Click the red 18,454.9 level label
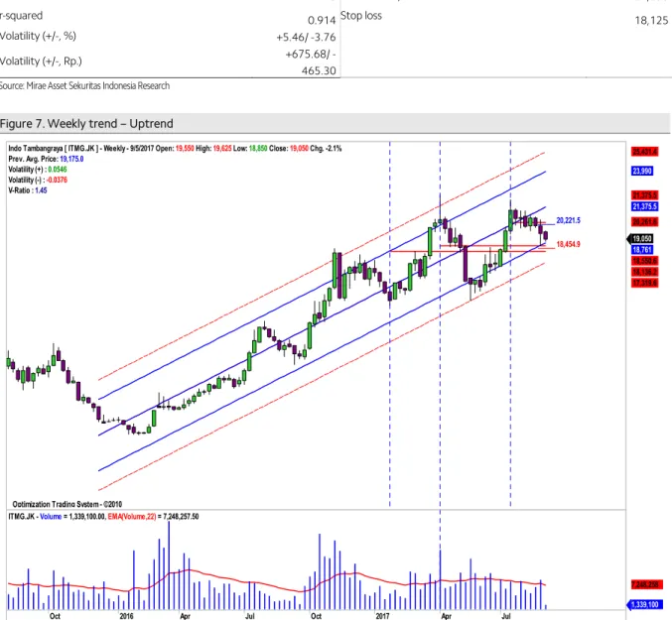The height and width of the screenshot is (620, 672). (568, 244)
